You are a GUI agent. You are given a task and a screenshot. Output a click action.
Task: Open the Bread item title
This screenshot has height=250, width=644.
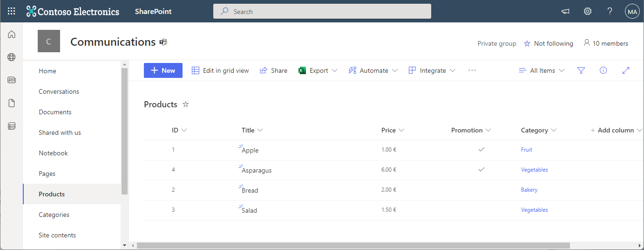click(250, 190)
